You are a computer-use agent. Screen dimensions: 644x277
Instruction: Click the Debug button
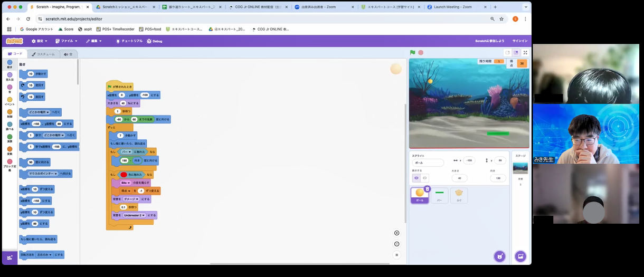point(155,41)
